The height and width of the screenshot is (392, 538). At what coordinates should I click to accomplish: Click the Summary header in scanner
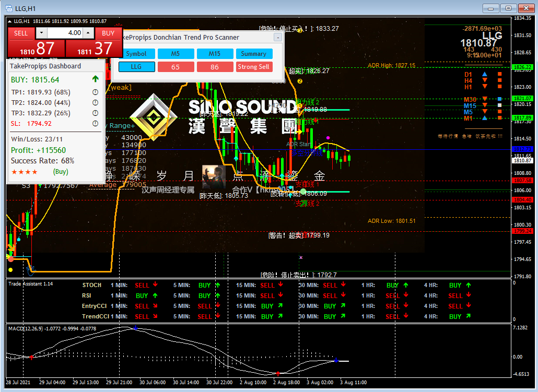click(x=254, y=54)
